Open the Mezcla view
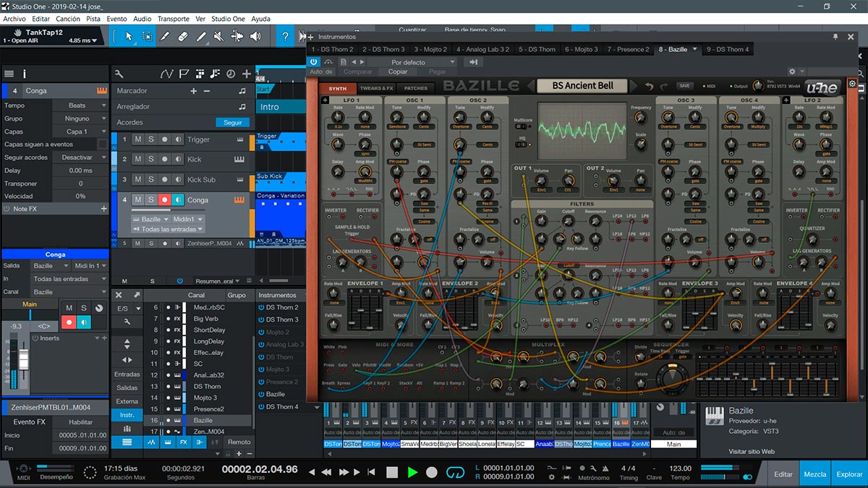868x488 pixels. click(x=815, y=474)
